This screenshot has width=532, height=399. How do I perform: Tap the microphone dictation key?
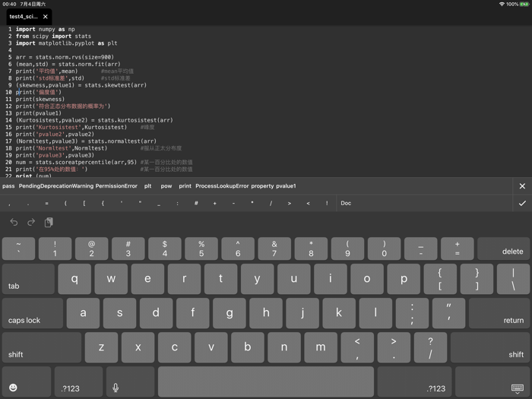[x=130, y=382]
